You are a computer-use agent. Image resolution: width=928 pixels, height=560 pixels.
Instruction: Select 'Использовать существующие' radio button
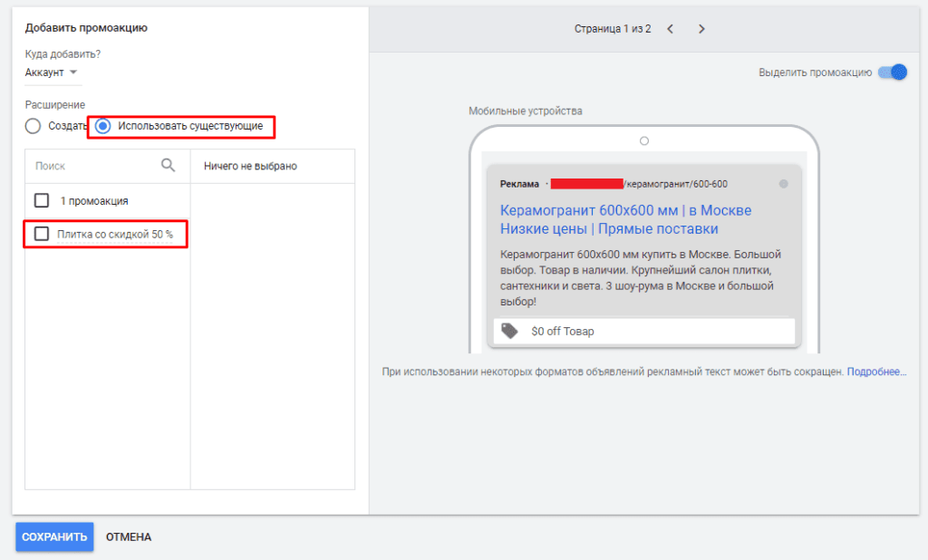coord(103,126)
